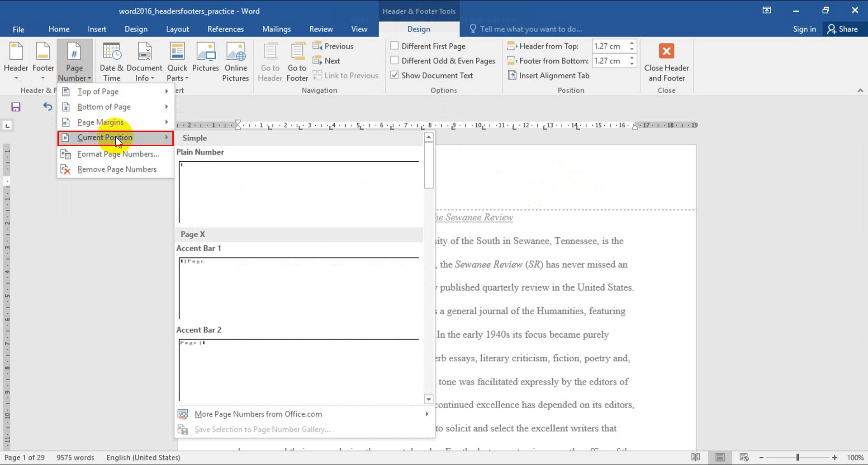Screen dimensions: 868x465
Task: Open Header & Footer Tools Design tab
Action: tap(418, 29)
